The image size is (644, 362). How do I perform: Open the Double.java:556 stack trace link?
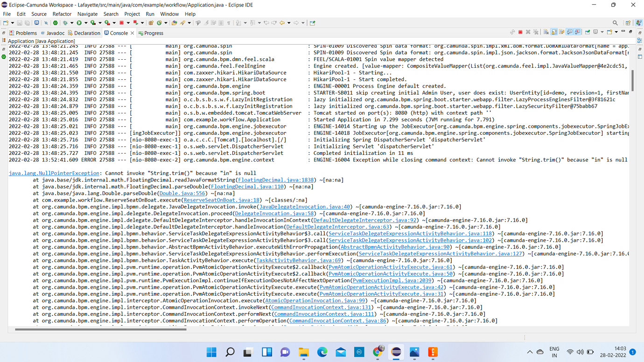pyautogui.click(x=182, y=193)
